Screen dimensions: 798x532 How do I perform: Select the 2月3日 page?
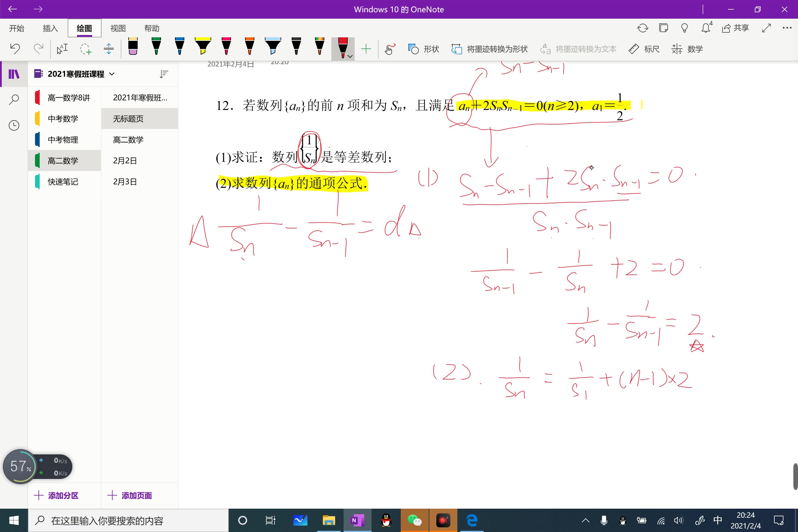pyautogui.click(x=125, y=181)
